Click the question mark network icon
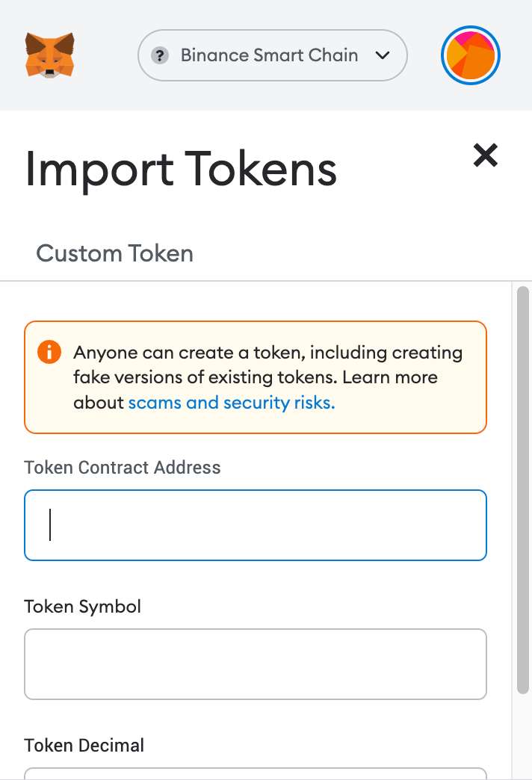Screen dimensions: 532x780 (x=159, y=55)
